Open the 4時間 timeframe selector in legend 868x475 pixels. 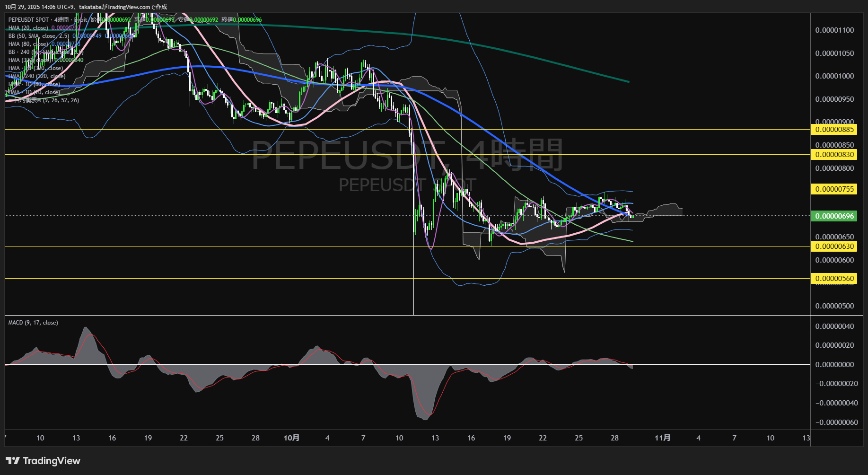[x=62, y=20]
